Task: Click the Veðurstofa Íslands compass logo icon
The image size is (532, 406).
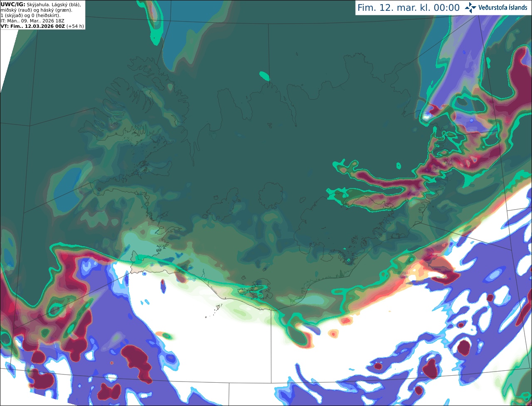Action: 471,7
